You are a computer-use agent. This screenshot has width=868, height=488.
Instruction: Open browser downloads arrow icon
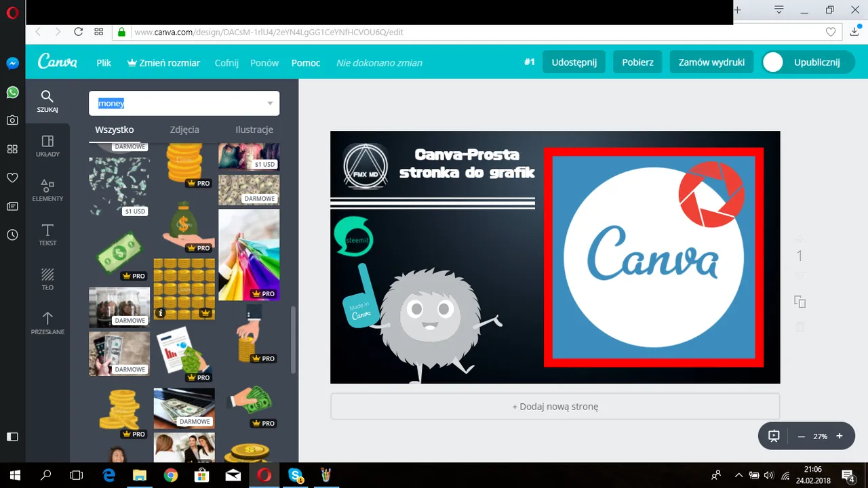coord(855,32)
